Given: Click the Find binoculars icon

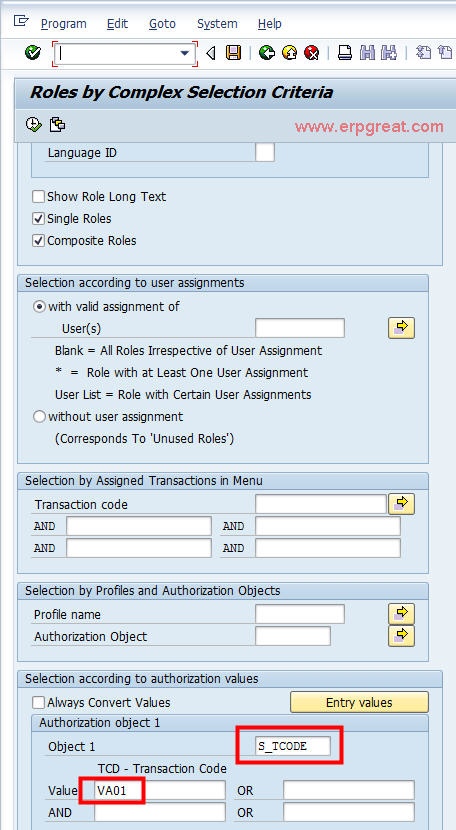Looking at the screenshot, I should click(x=367, y=53).
